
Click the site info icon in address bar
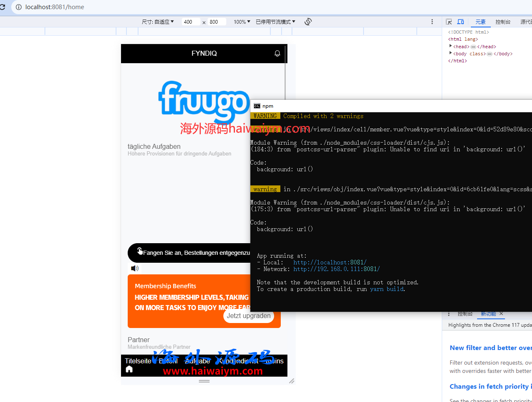click(19, 7)
